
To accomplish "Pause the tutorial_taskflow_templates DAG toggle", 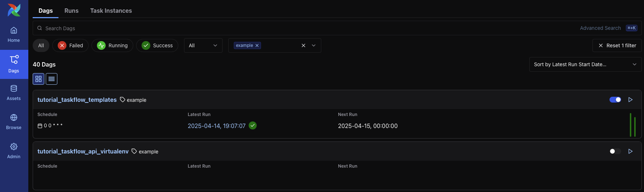I will [x=615, y=100].
